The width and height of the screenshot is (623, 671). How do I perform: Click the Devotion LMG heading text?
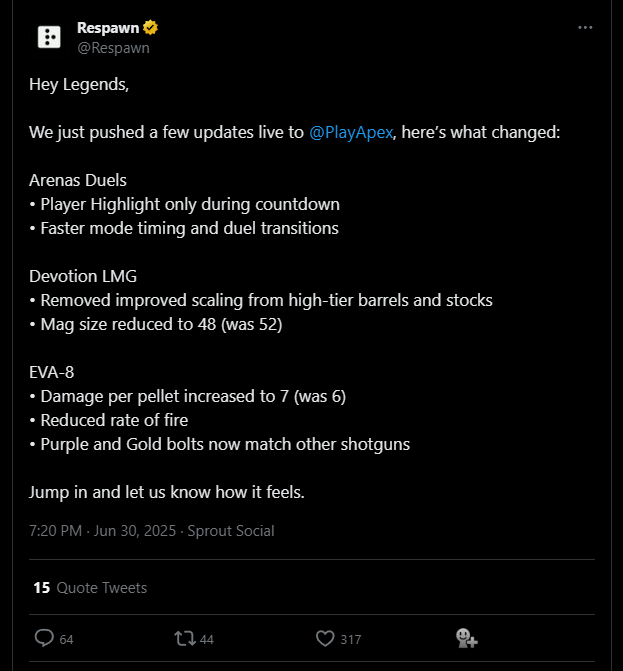point(83,276)
